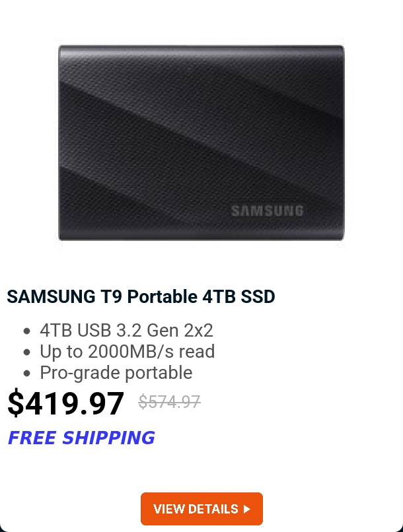Open the SAMSUNG T9 Portable 4TB SSD title
The height and width of the screenshot is (532, 403).
click(x=141, y=296)
